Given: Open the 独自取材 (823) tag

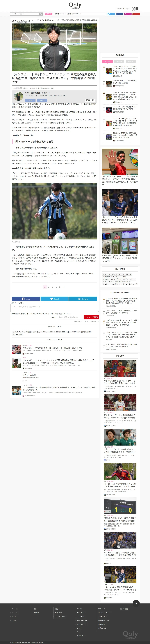Looking at the screenshot, I should click(59, 332).
